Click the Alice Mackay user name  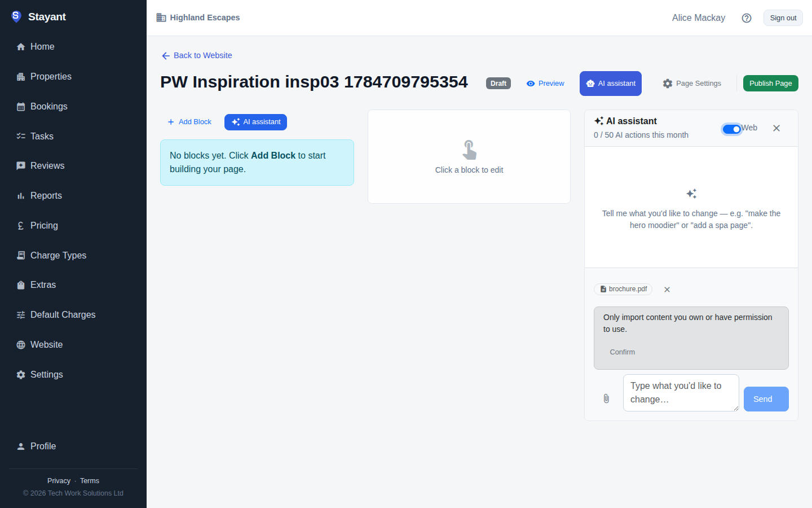699,18
